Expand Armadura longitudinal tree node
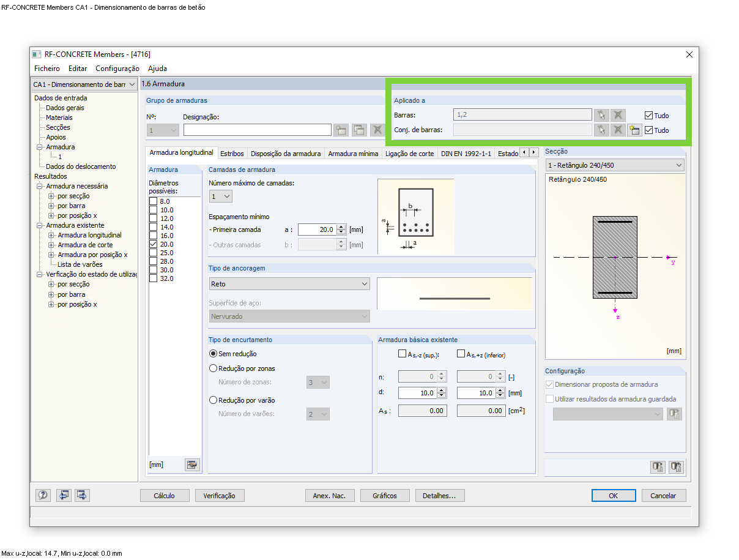739x560 pixels. point(51,235)
